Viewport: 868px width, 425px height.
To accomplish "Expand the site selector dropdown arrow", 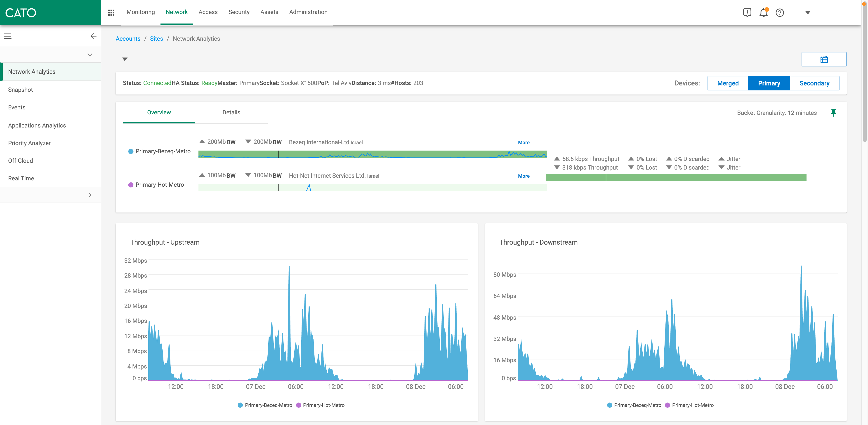I will (125, 59).
